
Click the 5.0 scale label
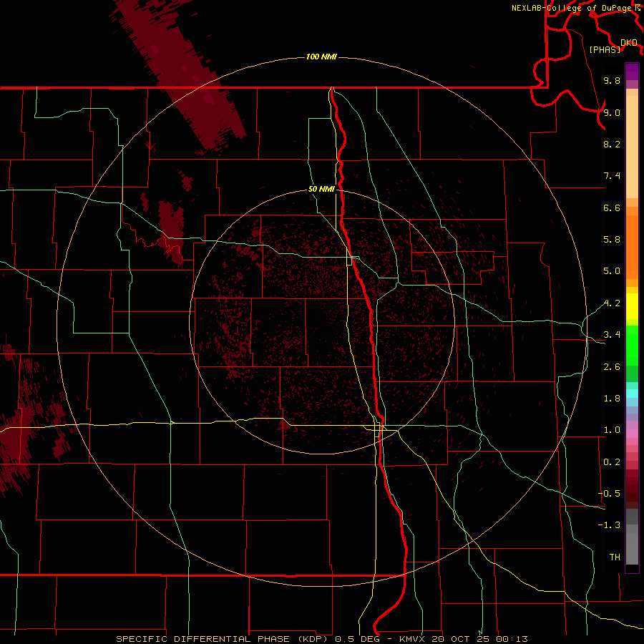click(612, 271)
